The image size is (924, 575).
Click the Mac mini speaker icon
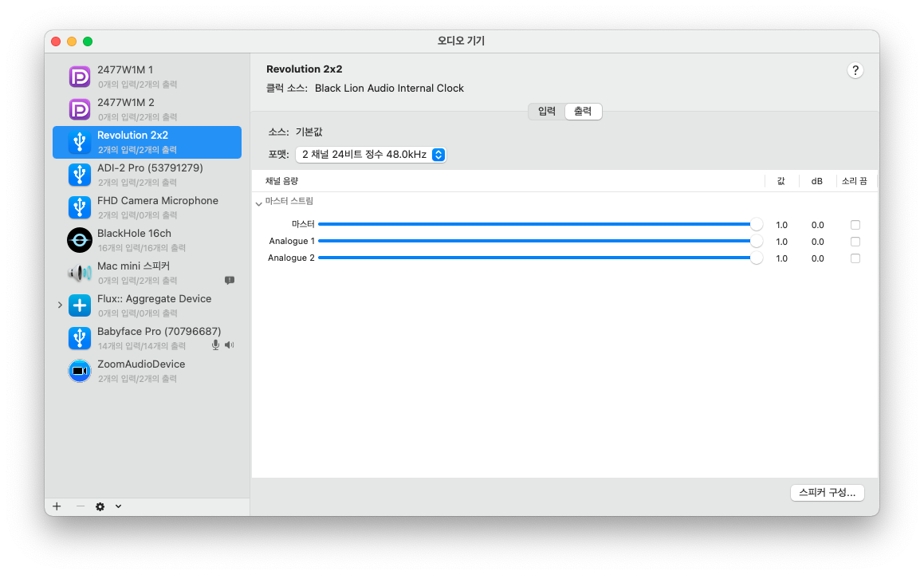click(x=80, y=273)
